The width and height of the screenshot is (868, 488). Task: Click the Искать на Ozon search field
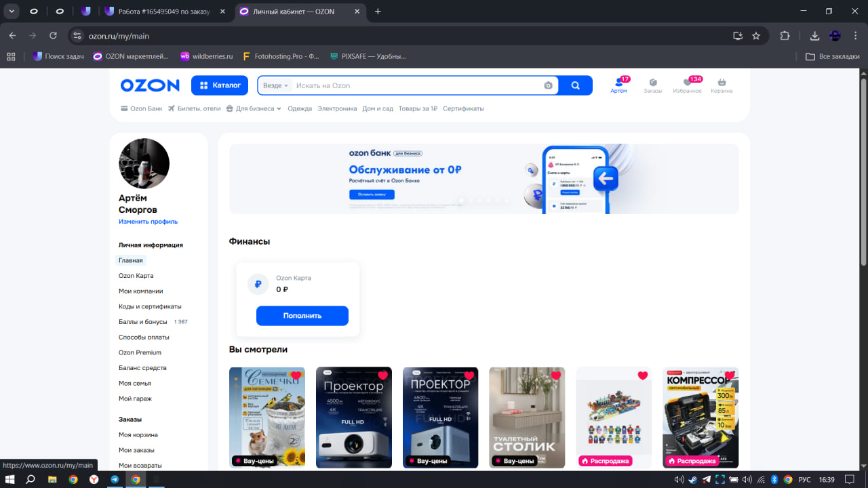(x=417, y=85)
